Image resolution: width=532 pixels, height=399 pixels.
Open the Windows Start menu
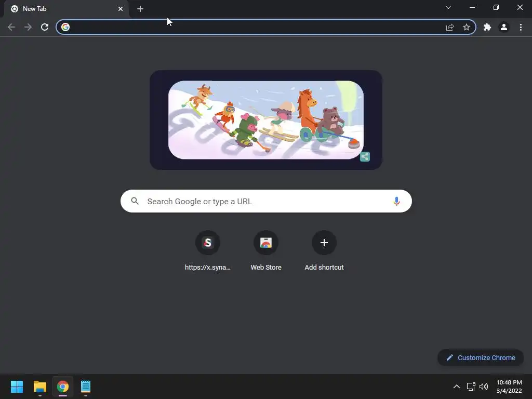(x=17, y=387)
